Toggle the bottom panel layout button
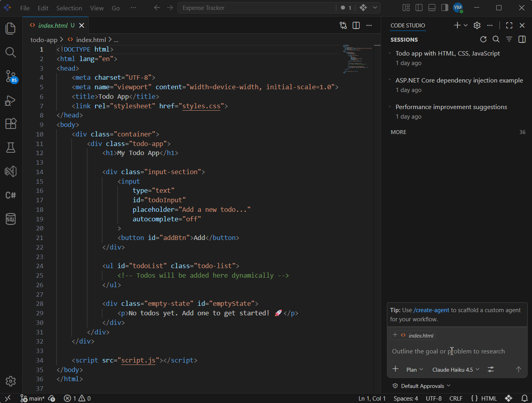532x403 pixels. 432,8
